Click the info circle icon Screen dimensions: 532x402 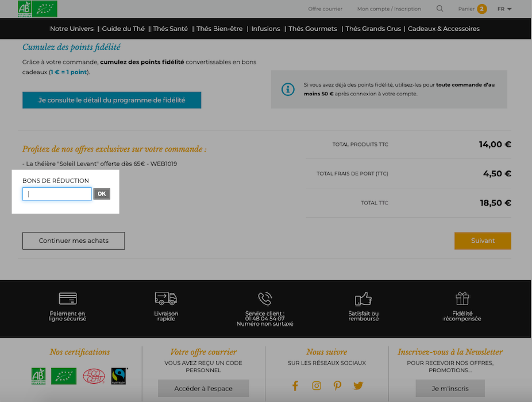tap(288, 90)
